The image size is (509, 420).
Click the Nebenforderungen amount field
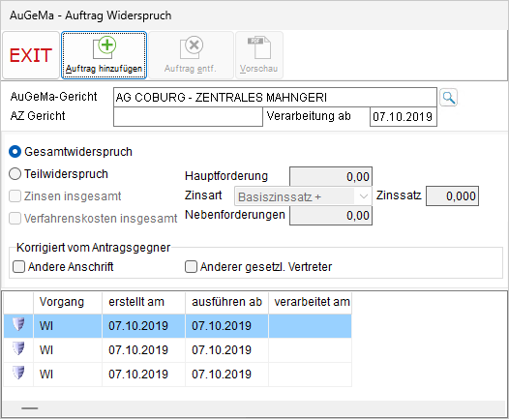pos(331,216)
